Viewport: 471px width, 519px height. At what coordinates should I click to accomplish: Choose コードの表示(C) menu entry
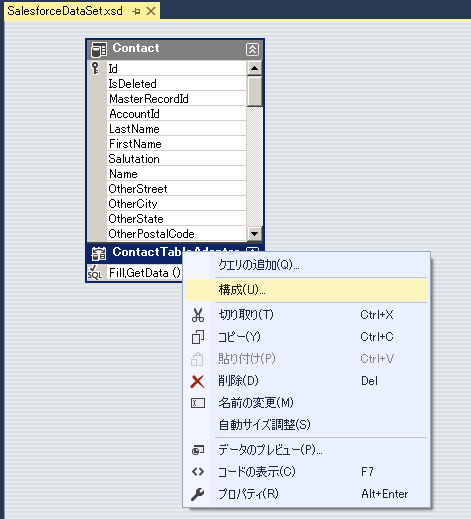(x=307, y=472)
